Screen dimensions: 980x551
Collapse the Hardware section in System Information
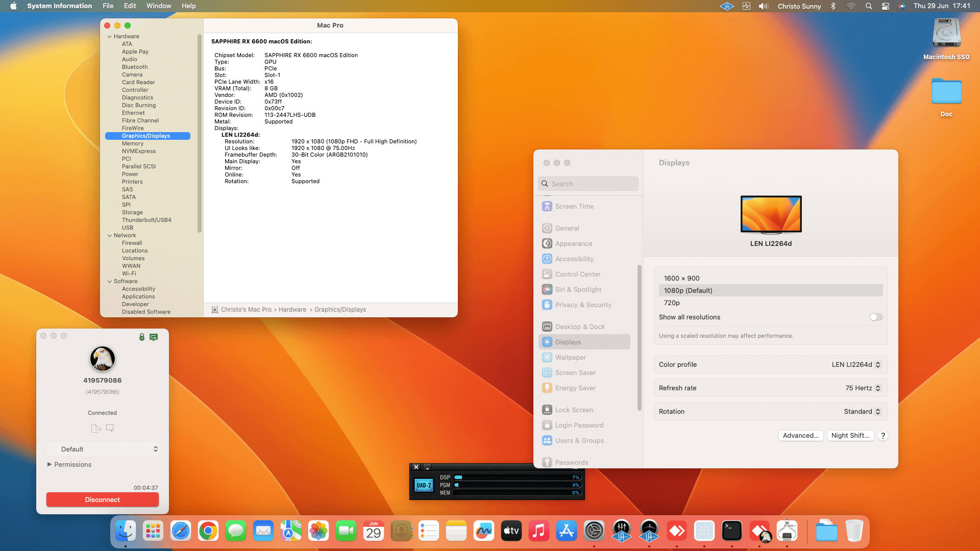(110, 36)
